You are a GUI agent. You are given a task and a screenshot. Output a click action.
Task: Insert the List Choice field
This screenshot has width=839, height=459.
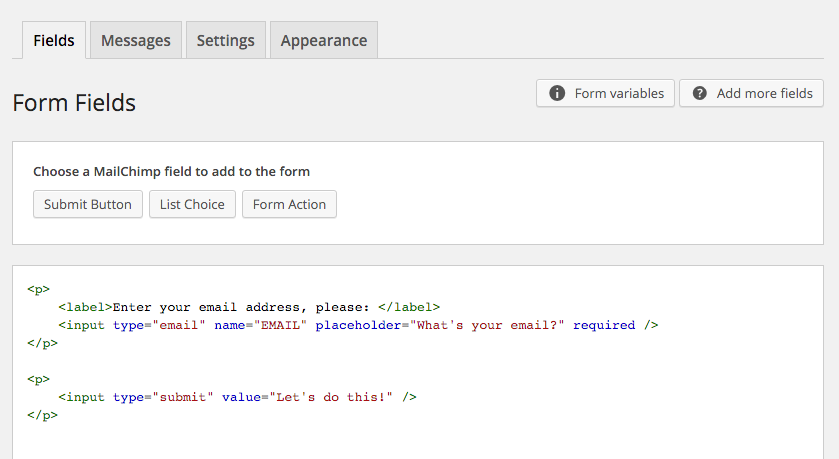pos(192,204)
